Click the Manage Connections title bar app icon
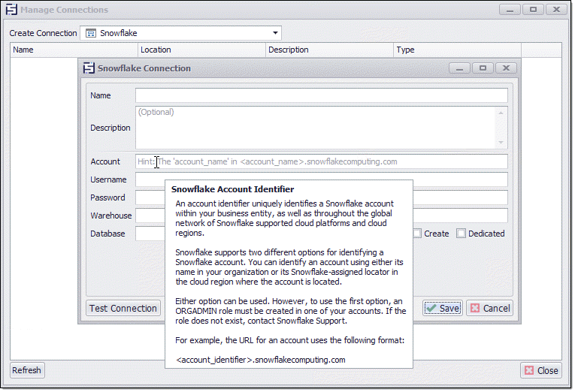Screen dimensions: 575x392 (x=11, y=10)
